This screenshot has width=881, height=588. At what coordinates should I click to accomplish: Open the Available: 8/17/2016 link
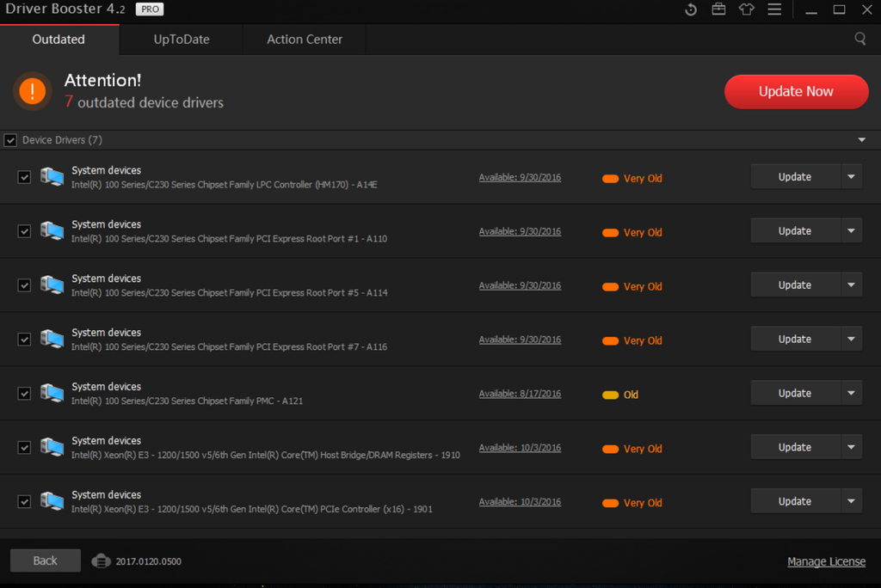tap(520, 394)
